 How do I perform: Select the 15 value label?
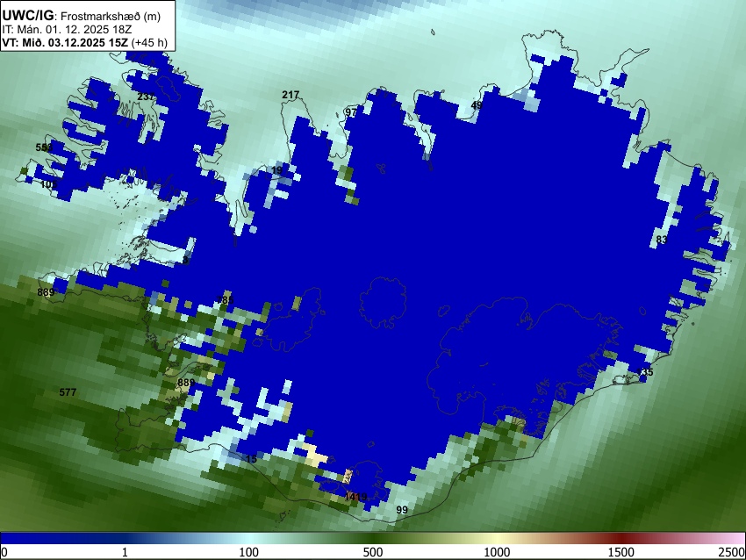[251, 459]
